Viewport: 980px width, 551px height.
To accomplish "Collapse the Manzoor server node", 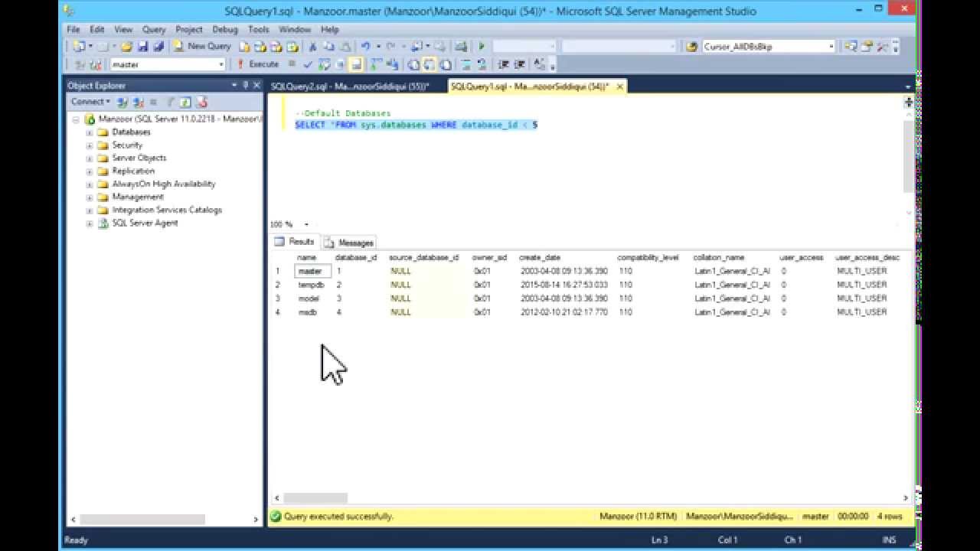I will (76, 119).
